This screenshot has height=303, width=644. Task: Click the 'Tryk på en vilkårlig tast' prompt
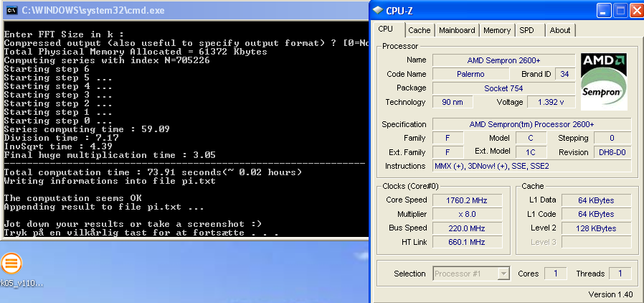(x=141, y=233)
